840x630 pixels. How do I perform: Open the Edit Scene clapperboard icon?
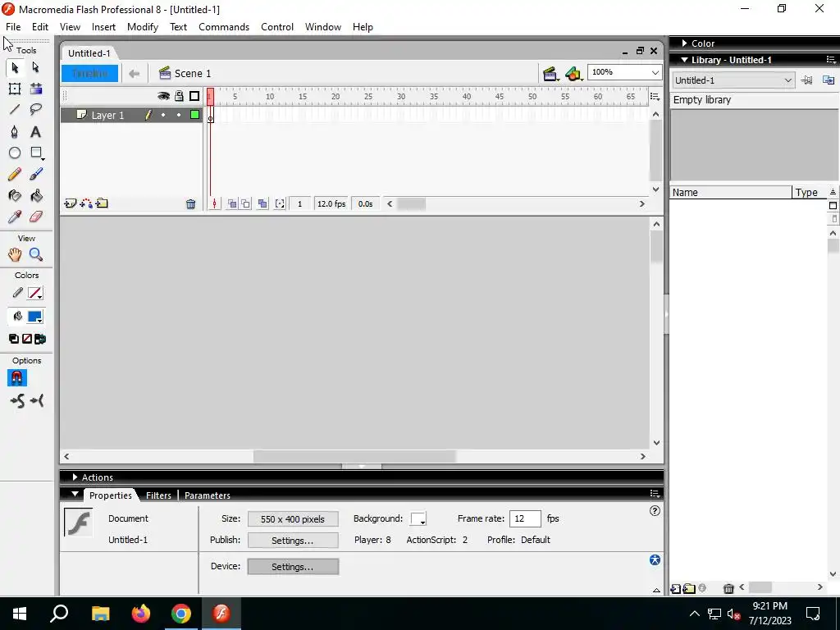point(550,74)
